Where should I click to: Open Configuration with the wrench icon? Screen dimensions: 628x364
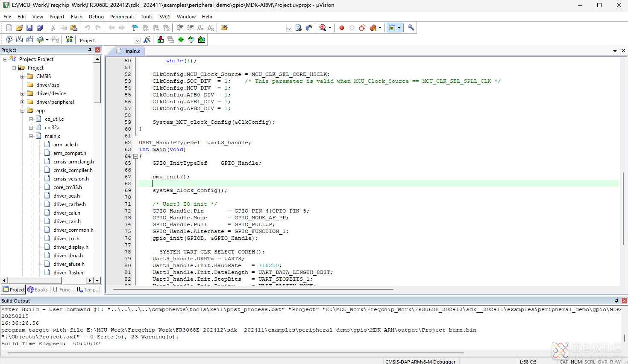pyautogui.click(x=411, y=28)
